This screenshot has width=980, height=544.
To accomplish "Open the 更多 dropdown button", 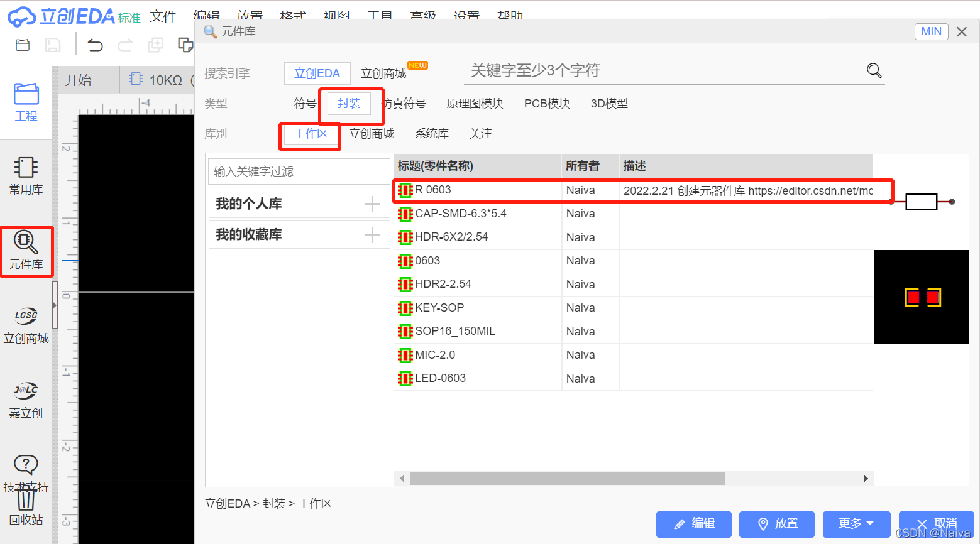I will (x=856, y=523).
